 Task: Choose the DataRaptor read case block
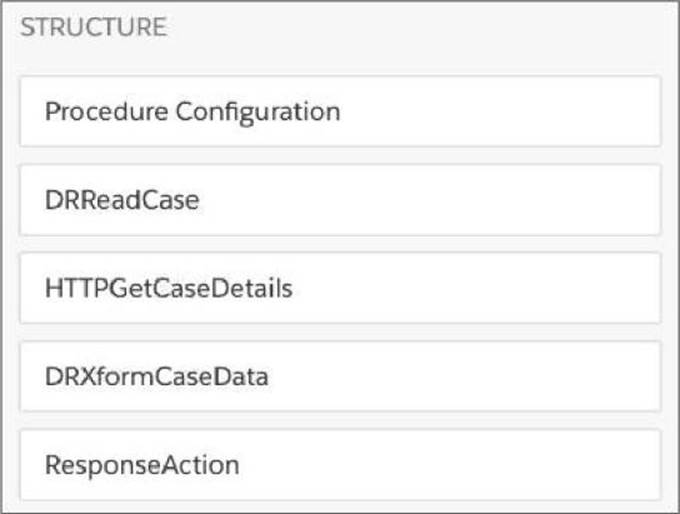340,200
